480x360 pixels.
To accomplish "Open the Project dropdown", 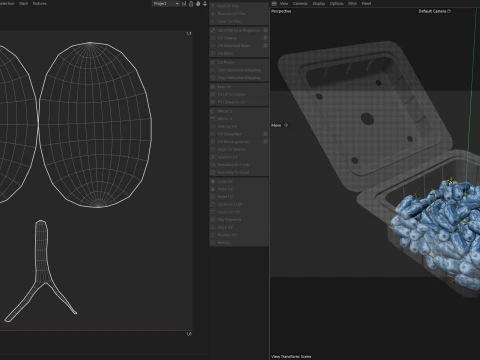I will tap(166, 4).
